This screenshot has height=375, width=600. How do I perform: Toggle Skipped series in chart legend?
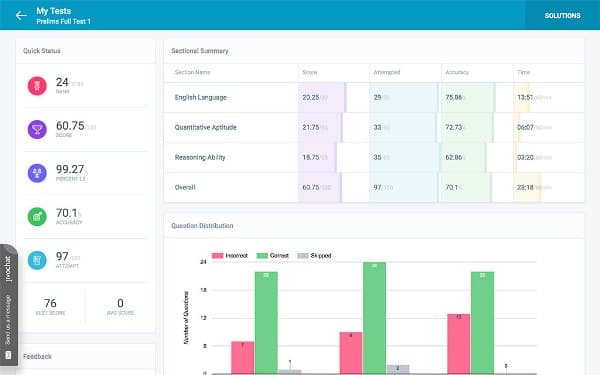[x=314, y=256]
